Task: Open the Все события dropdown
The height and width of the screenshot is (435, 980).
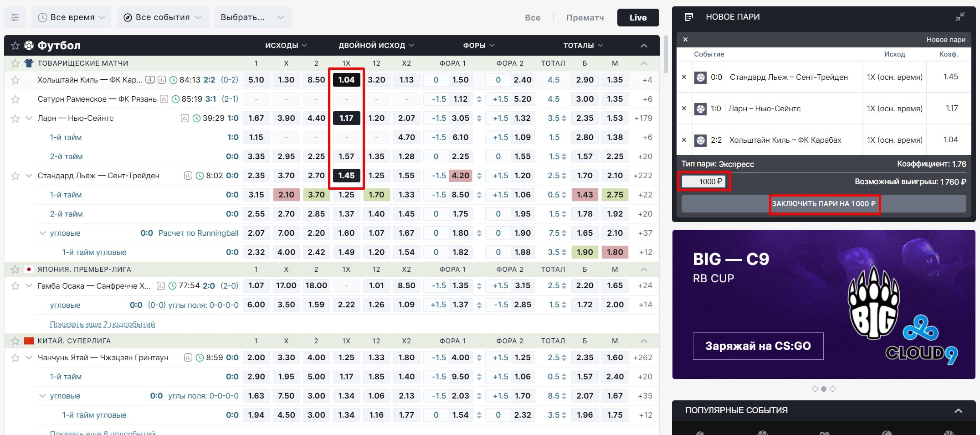Action: point(163,17)
